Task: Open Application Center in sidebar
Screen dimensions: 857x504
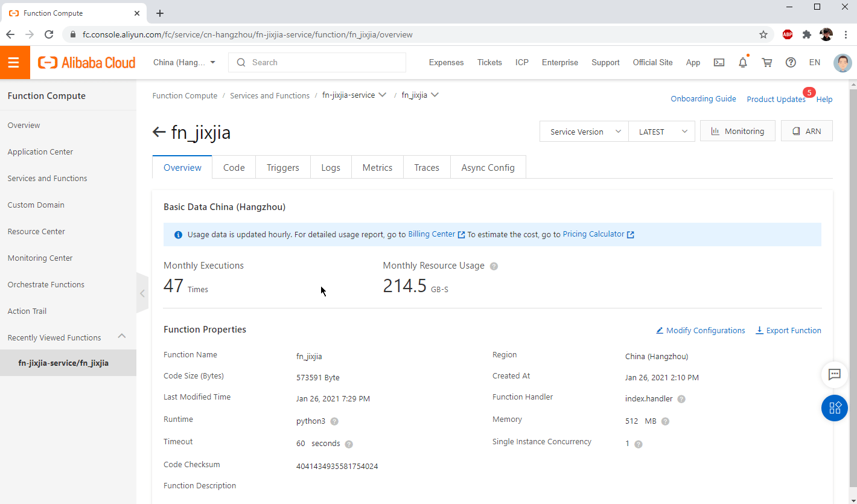Action: click(x=40, y=152)
